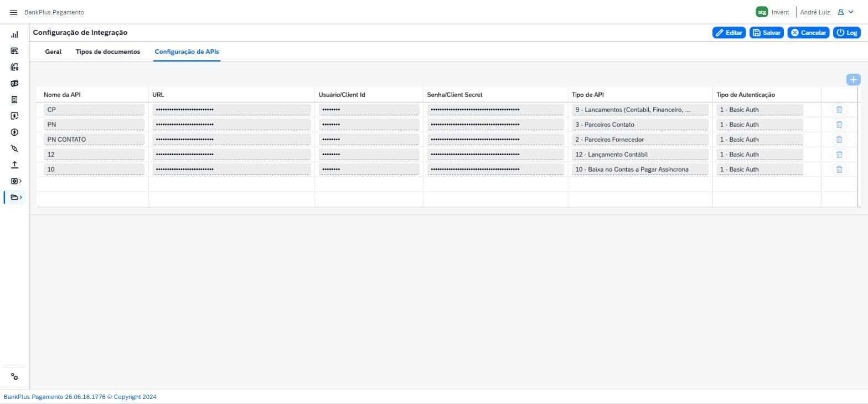Click the Usuário/Client Id field in row 12

click(369, 155)
